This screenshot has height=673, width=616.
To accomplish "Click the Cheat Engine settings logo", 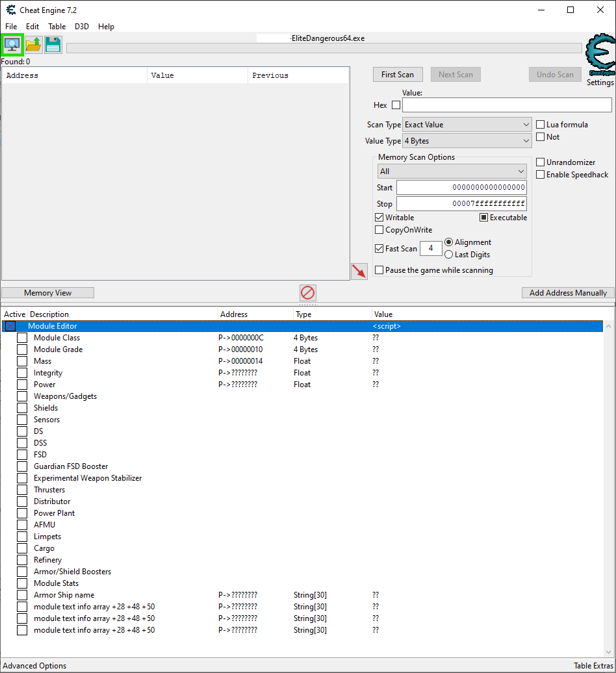I will [x=600, y=58].
